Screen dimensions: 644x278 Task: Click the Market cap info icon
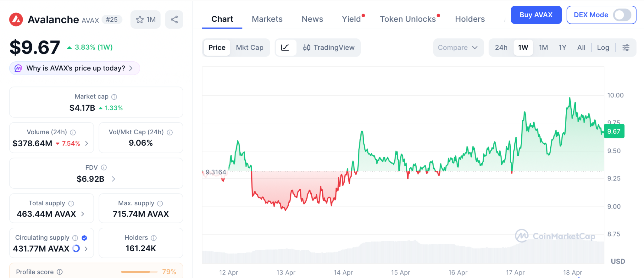[x=114, y=97]
